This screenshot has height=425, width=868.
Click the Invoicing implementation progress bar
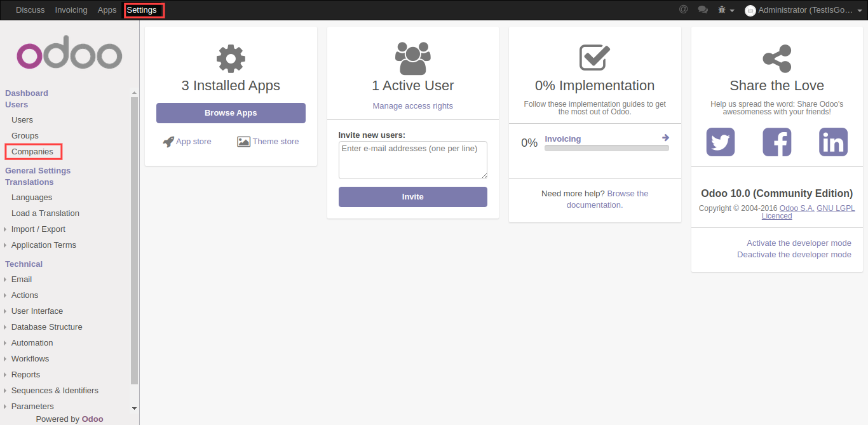(x=606, y=148)
